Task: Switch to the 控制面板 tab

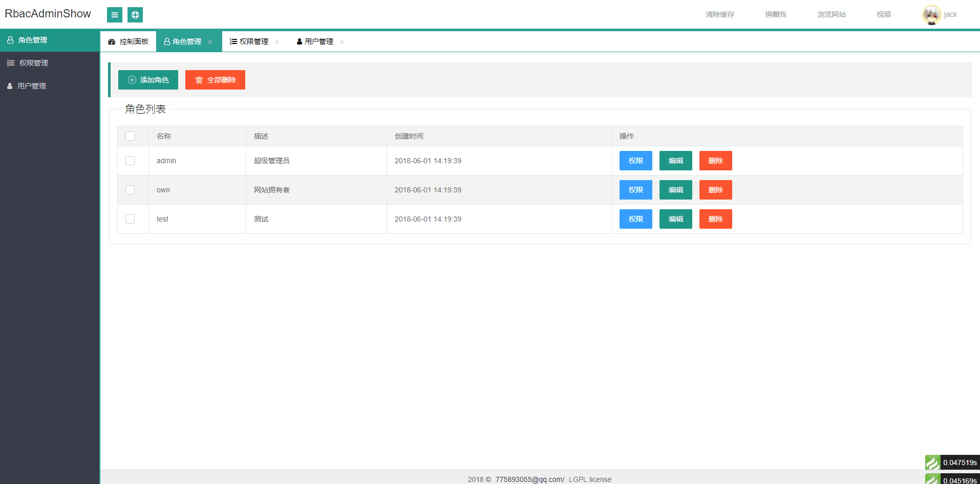Action: click(x=129, y=42)
